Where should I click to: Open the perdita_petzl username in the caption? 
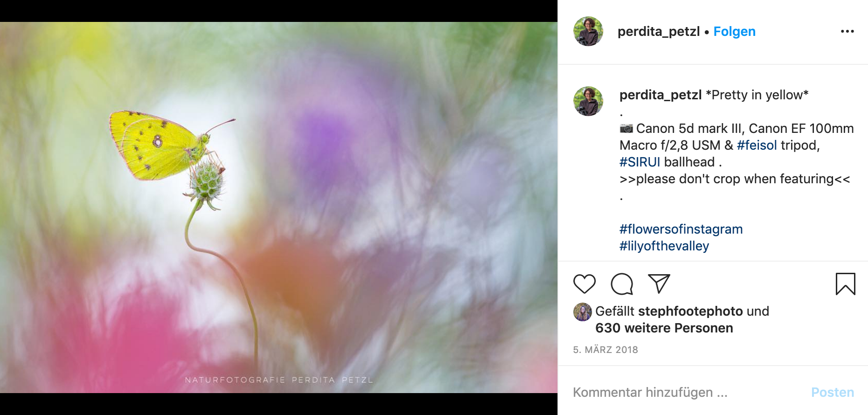(x=660, y=95)
